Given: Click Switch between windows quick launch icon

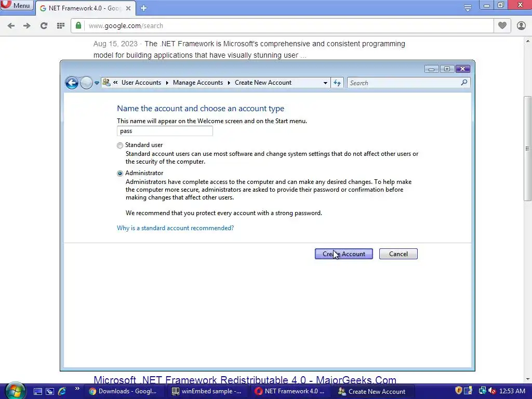Looking at the screenshot, I should 49,391.
